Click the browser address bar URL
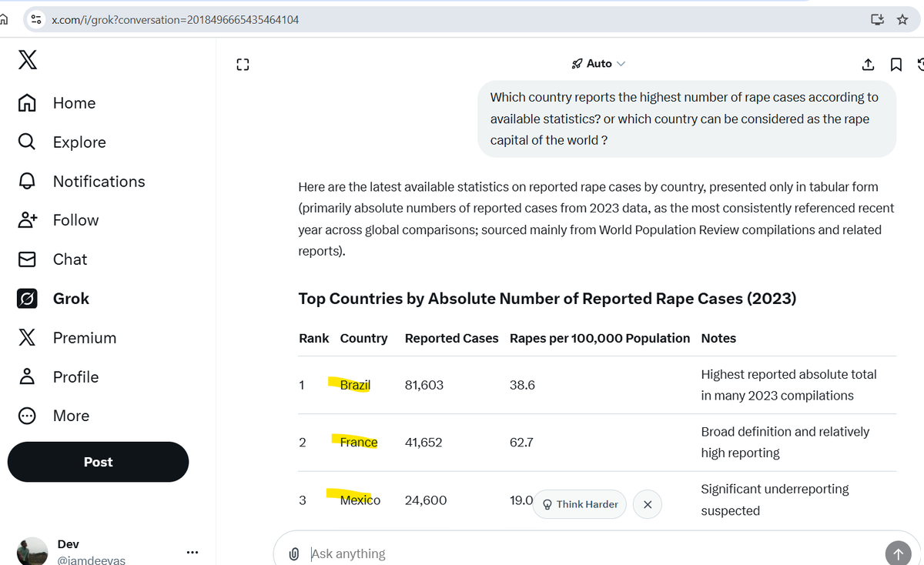 coord(175,19)
